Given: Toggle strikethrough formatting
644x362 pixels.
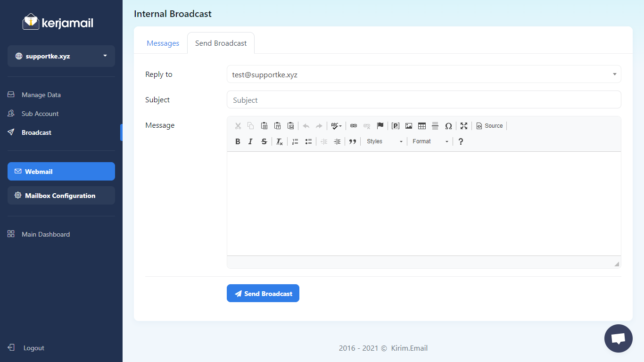Looking at the screenshot, I should tap(264, 141).
